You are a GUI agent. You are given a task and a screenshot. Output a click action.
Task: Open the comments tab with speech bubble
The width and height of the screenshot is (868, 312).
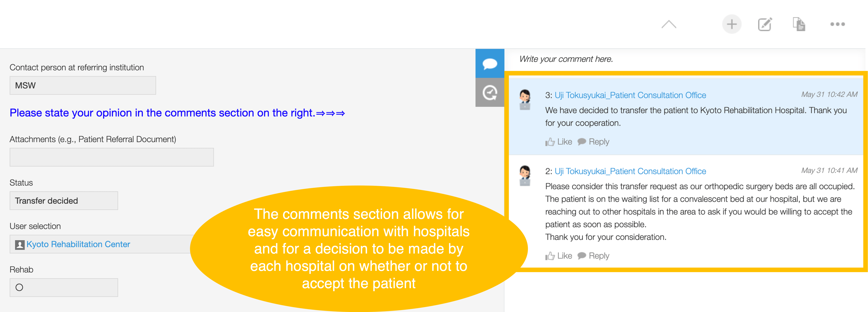[490, 63]
